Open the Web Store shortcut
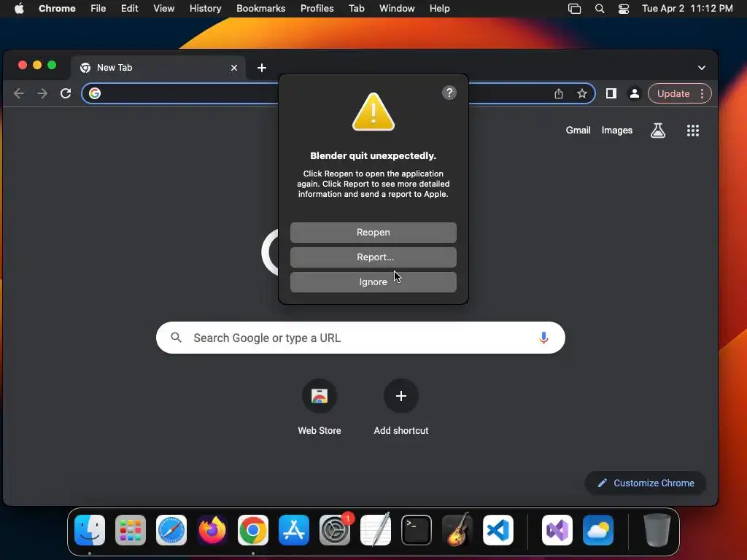 [x=320, y=407]
